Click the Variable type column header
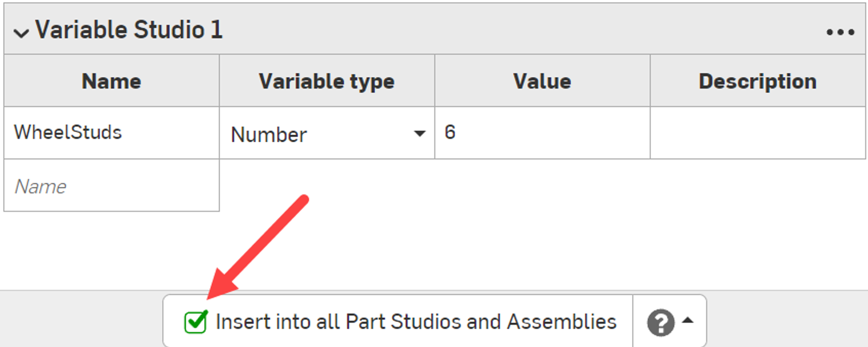The image size is (868, 347). 327,81
